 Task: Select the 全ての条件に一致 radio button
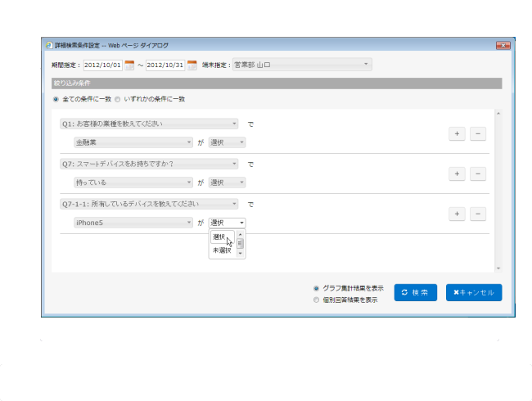pyautogui.click(x=56, y=99)
